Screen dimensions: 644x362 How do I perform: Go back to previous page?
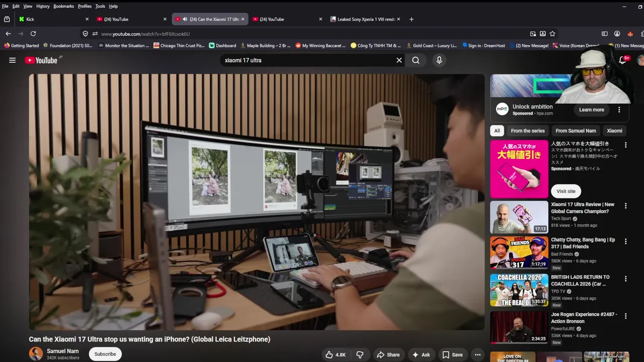coord(8,34)
